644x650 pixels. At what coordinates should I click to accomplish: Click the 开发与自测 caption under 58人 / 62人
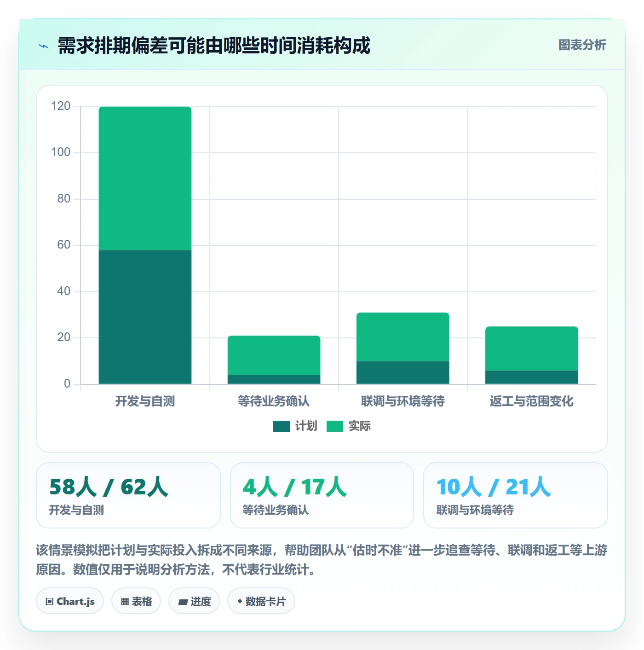[76, 510]
